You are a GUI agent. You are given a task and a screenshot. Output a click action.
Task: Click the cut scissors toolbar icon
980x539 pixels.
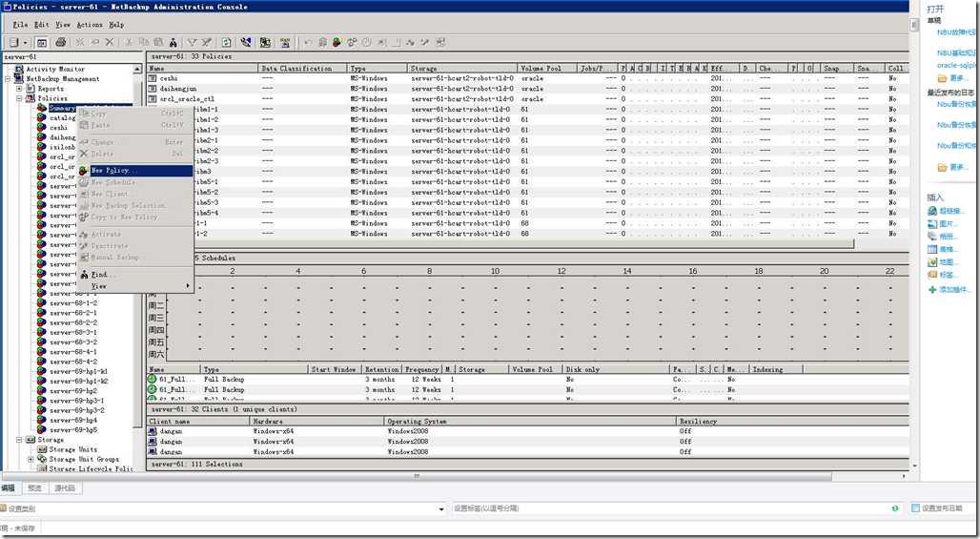click(128, 43)
